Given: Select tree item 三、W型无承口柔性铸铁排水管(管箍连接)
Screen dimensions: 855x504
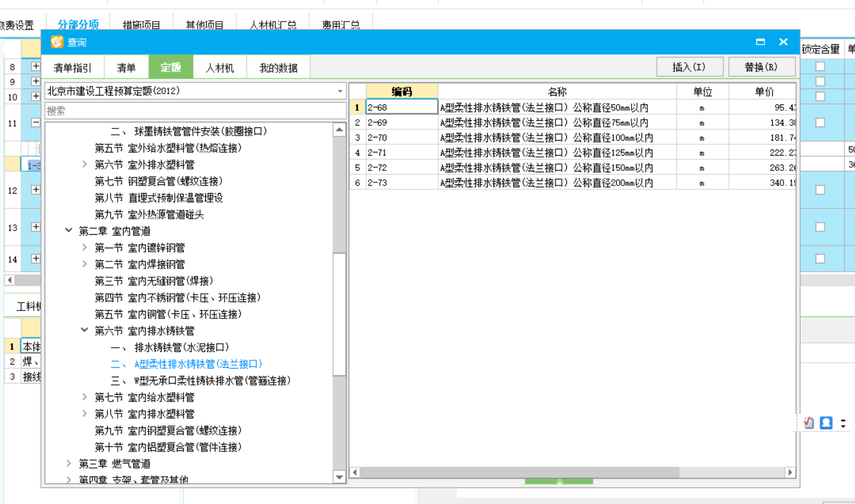Looking at the screenshot, I should point(200,381).
